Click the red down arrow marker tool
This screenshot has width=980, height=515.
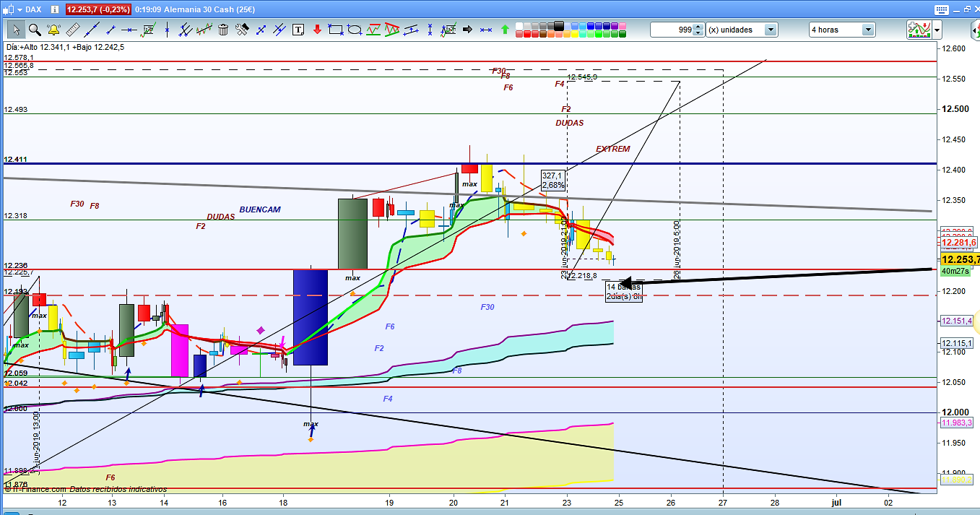[x=317, y=30]
